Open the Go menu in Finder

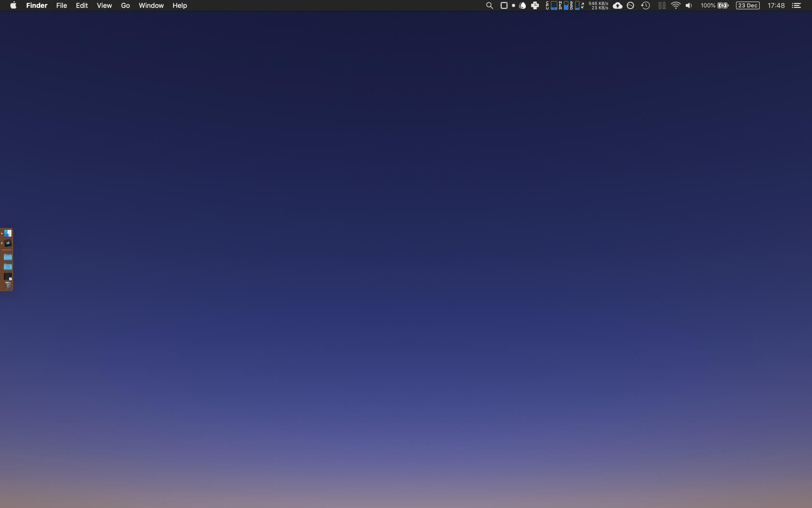125,6
